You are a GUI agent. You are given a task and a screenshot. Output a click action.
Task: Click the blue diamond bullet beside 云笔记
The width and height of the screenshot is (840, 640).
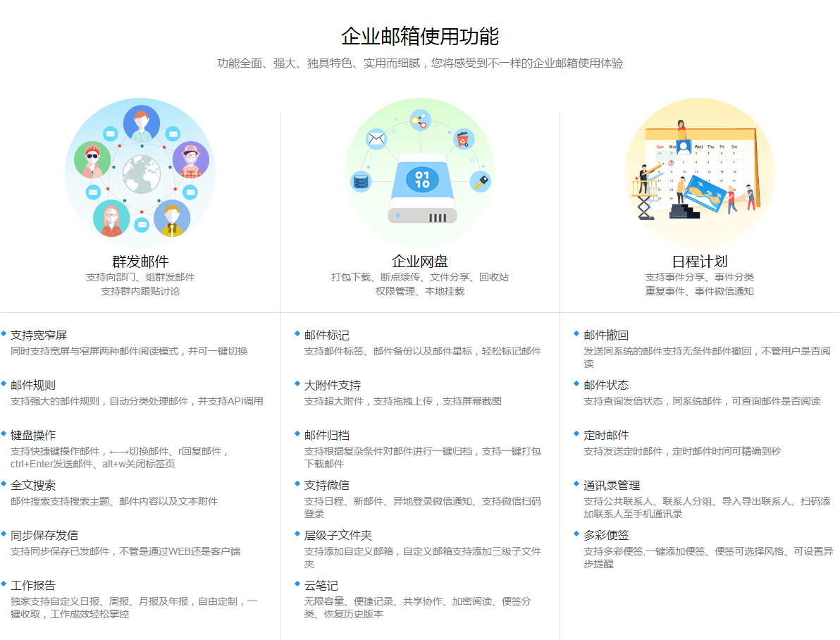297,584
